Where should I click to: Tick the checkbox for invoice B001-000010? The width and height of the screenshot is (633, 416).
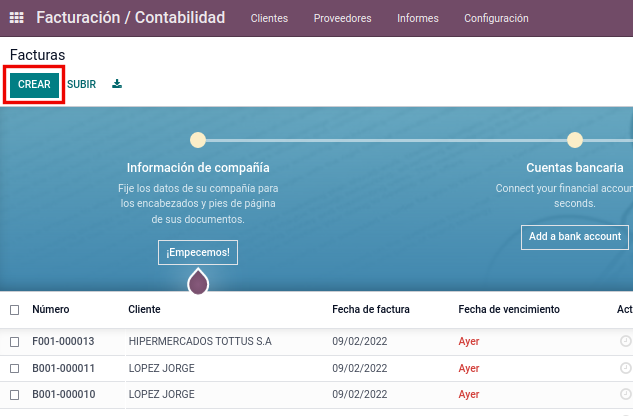[x=14, y=394]
